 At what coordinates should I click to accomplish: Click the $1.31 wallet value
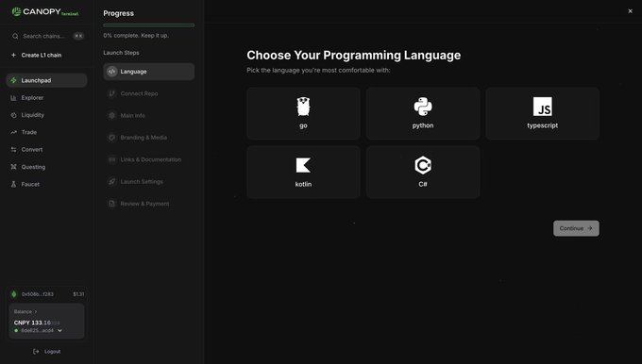[x=78, y=294]
